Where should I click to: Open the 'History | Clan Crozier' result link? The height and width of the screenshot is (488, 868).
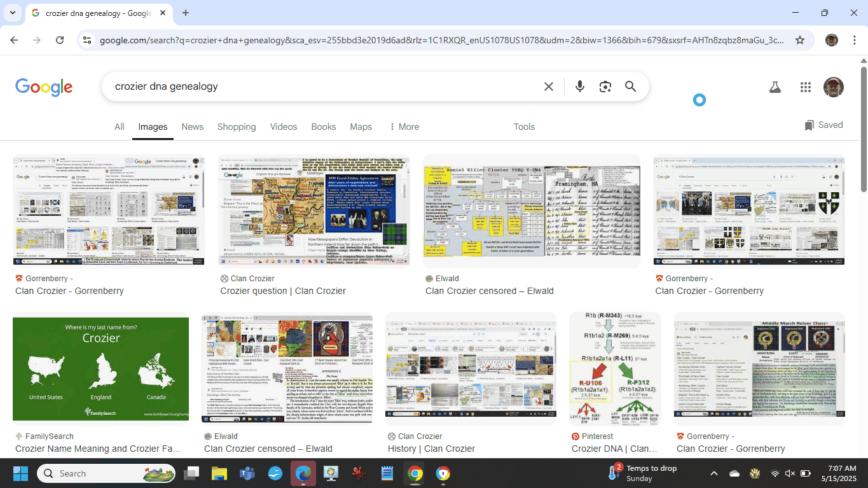pyautogui.click(x=431, y=449)
